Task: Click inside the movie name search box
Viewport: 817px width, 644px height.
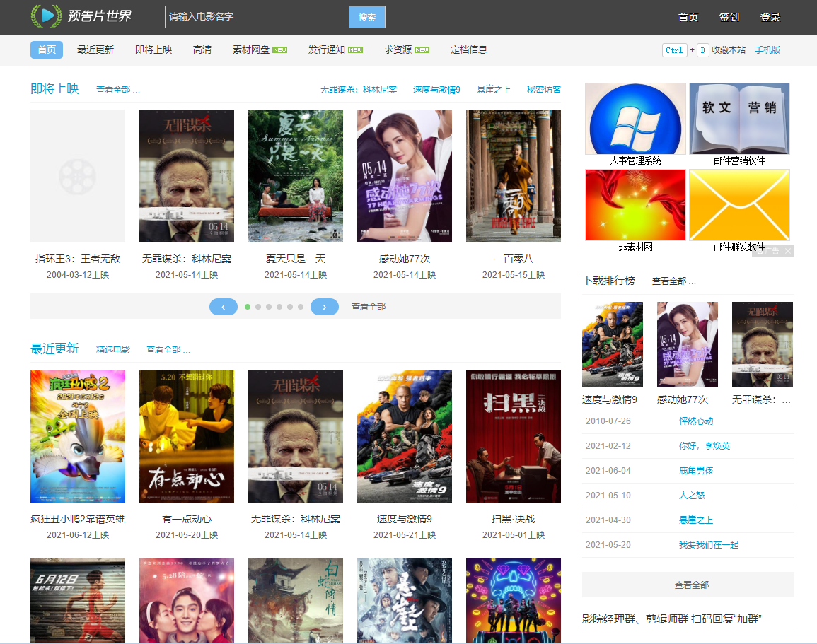Action: pyautogui.click(x=257, y=17)
